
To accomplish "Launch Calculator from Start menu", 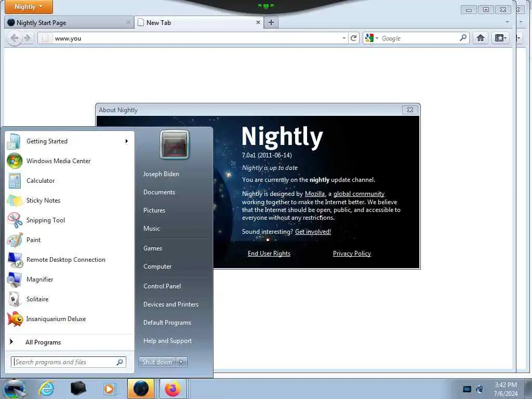I will point(69,180).
